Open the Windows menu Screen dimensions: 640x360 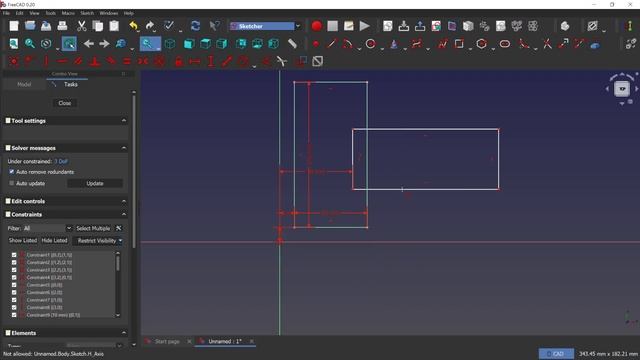[x=109, y=13]
